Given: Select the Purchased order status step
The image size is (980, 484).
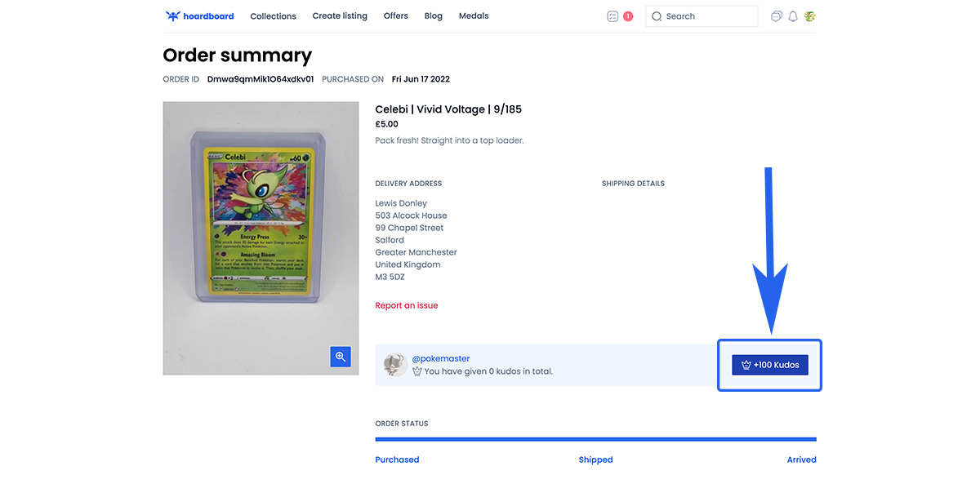Looking at the screenshot, I should pos(397,460).
